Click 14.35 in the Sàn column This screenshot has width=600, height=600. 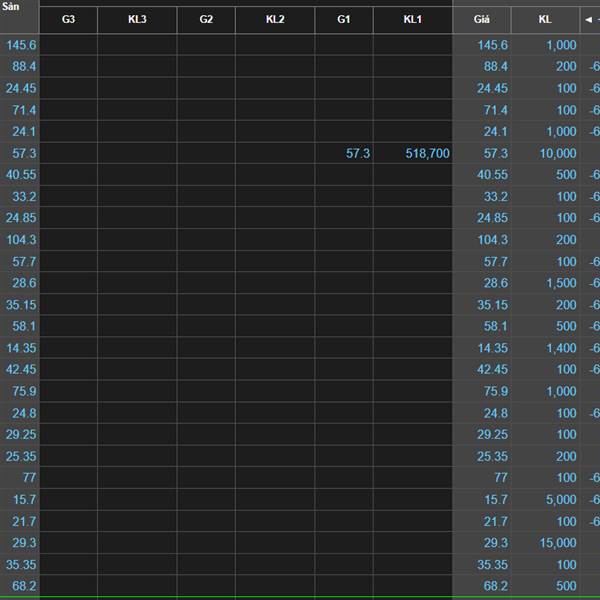point(21,348)
